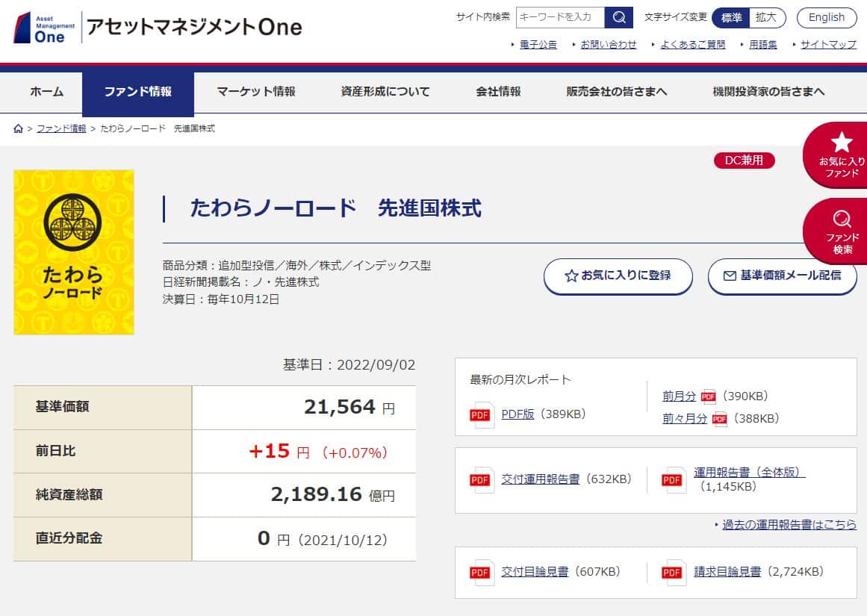Open 交付目論見書 link

coord(535,572)
